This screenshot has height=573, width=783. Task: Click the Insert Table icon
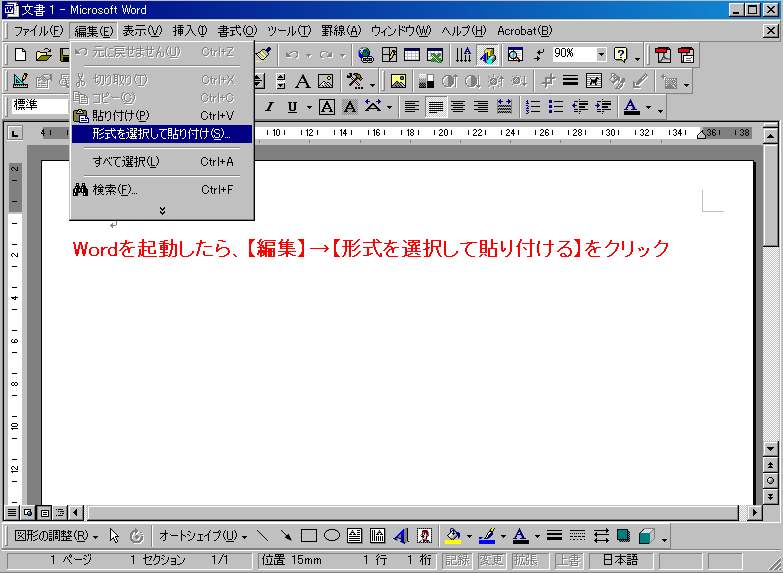(412, 54)
